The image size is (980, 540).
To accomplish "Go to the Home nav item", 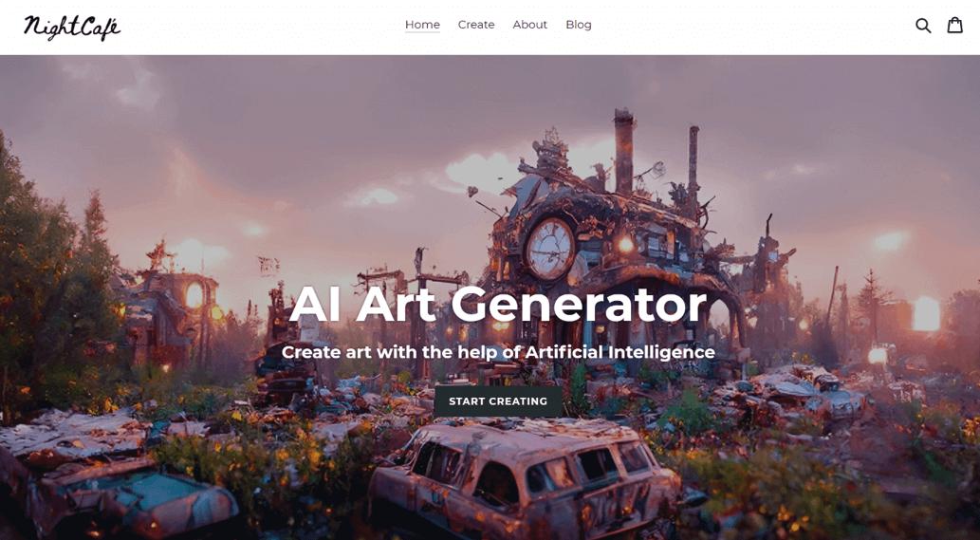I will tap(422, 25).
